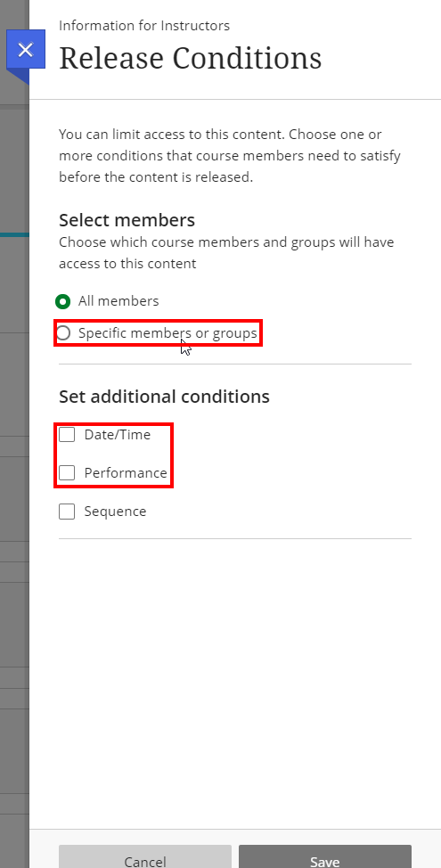Close the Release Conditions panel

point(26,50)
